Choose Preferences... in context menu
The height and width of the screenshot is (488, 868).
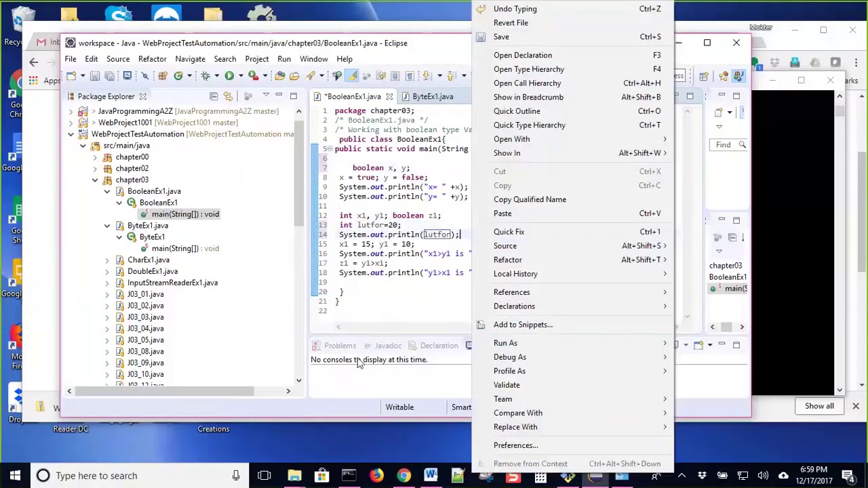(573, 445)
